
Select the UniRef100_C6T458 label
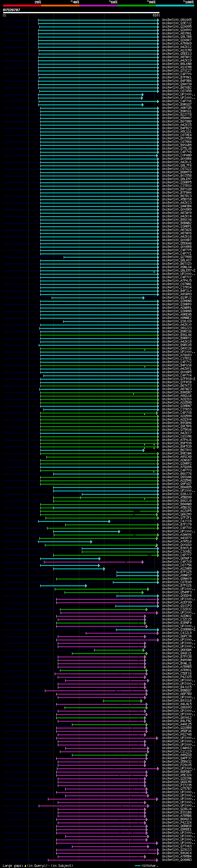click(x=176, y=91)
